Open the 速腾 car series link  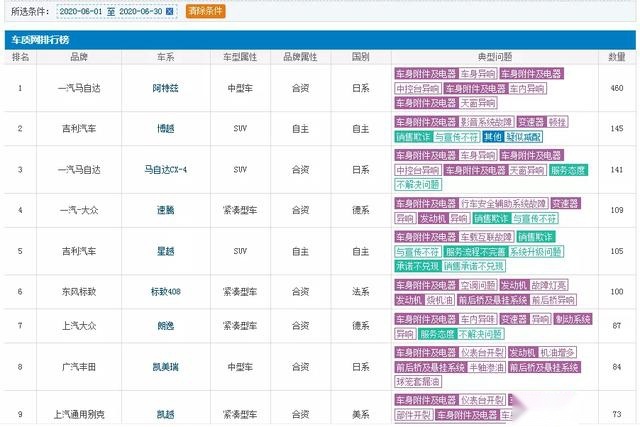[165, 210]
